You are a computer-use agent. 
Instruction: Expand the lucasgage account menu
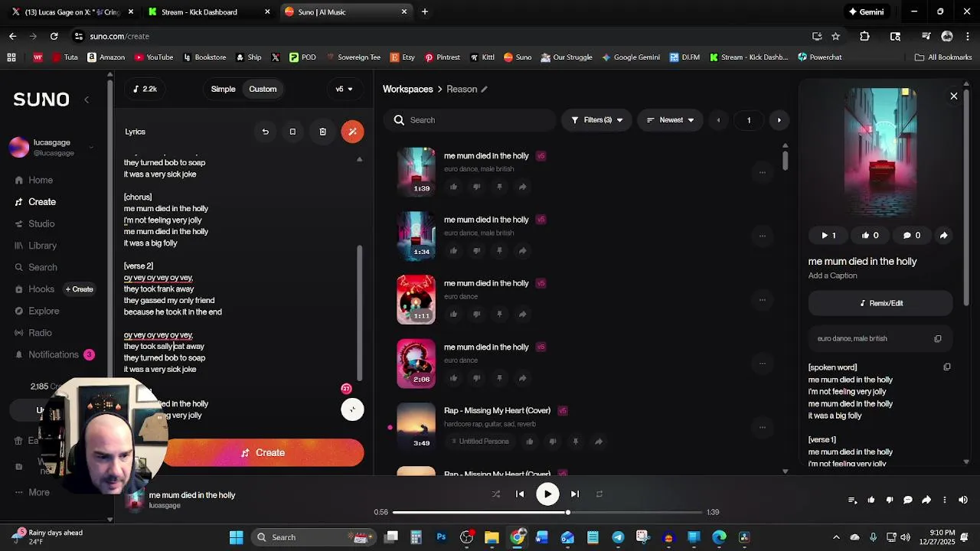point(91,147)
